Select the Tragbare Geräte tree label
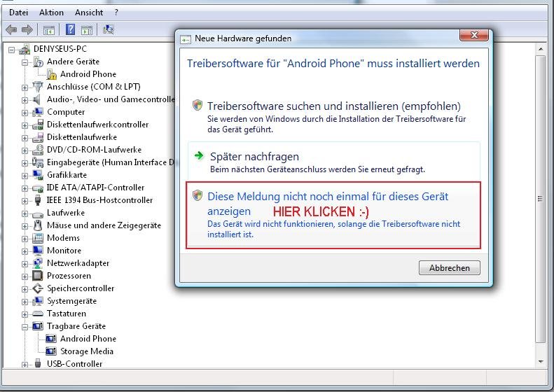 click(76, 326)
